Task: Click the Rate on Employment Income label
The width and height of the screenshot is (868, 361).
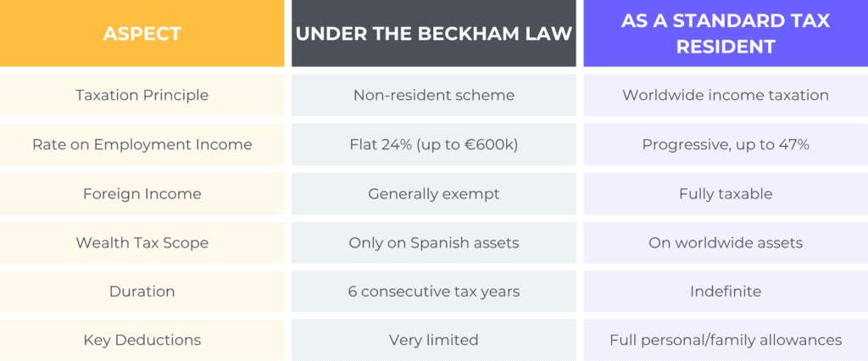Action: click(142, 144)
